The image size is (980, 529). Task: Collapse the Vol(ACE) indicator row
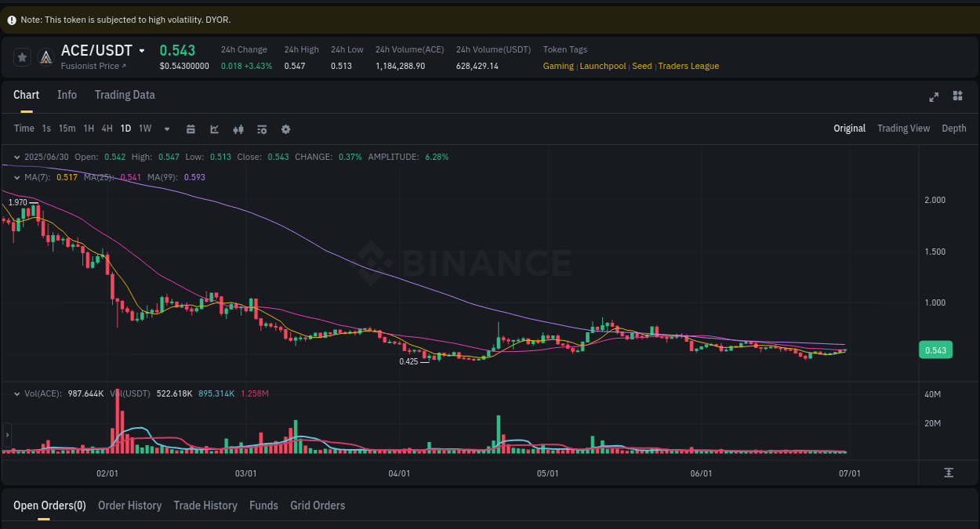[x=17, y=393]
